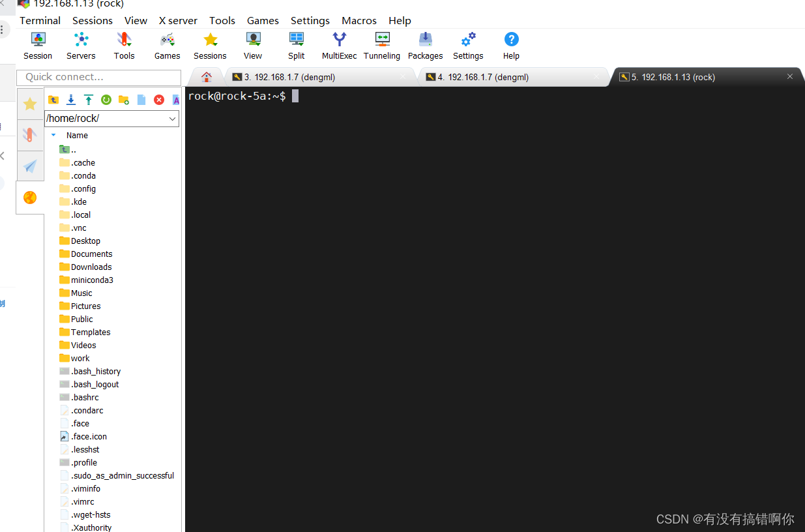Close tab 3. 192.168.1.7 (dengml)

coord(403,77)
